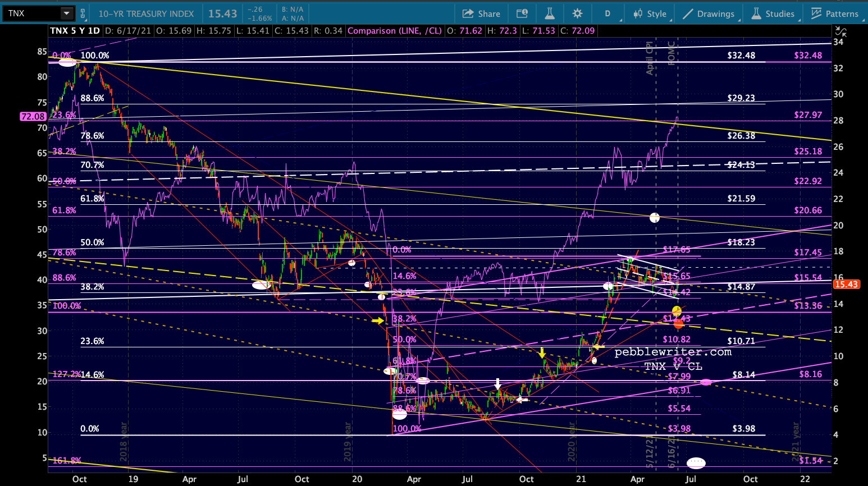Open the chart info card icon

pos(522,13)
